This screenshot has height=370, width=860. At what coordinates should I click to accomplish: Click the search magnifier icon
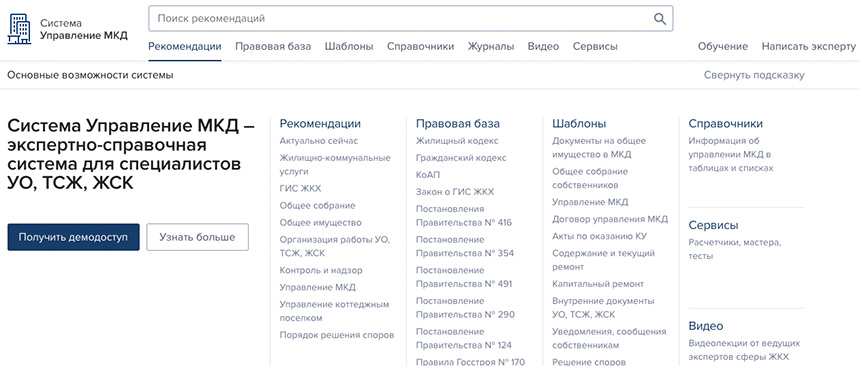click(660, 19)
